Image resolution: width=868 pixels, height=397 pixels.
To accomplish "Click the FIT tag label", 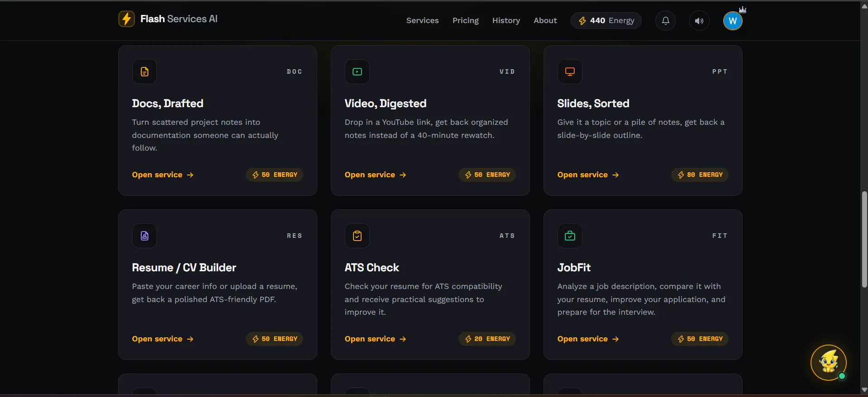I will coord(720,236).
